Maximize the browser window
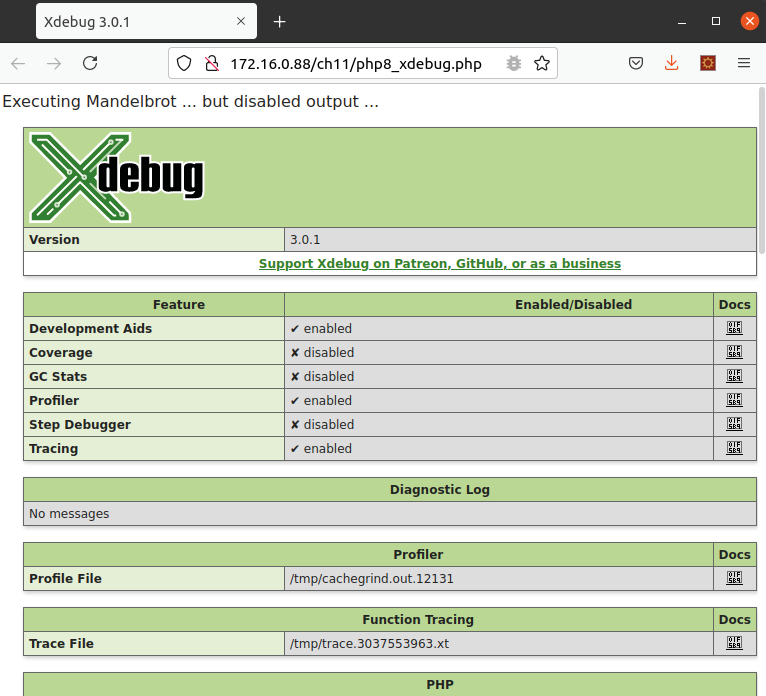 [x=716, y=21]
